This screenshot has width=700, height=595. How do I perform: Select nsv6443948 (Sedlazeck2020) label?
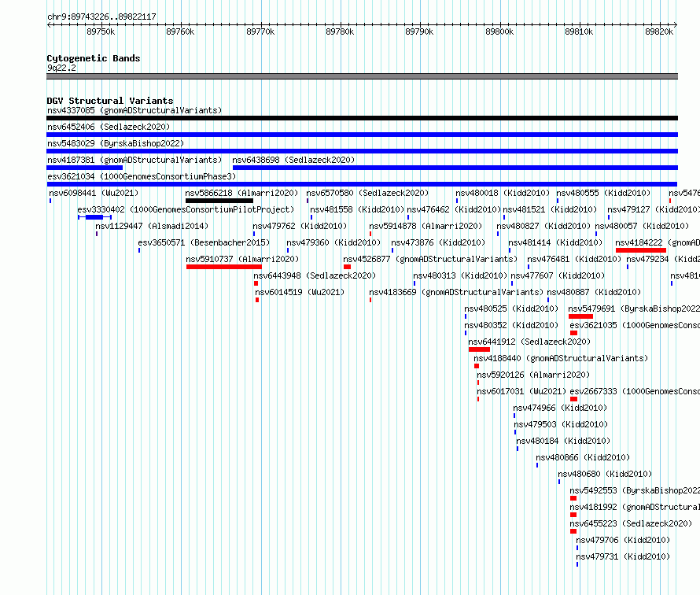[315, 275]
